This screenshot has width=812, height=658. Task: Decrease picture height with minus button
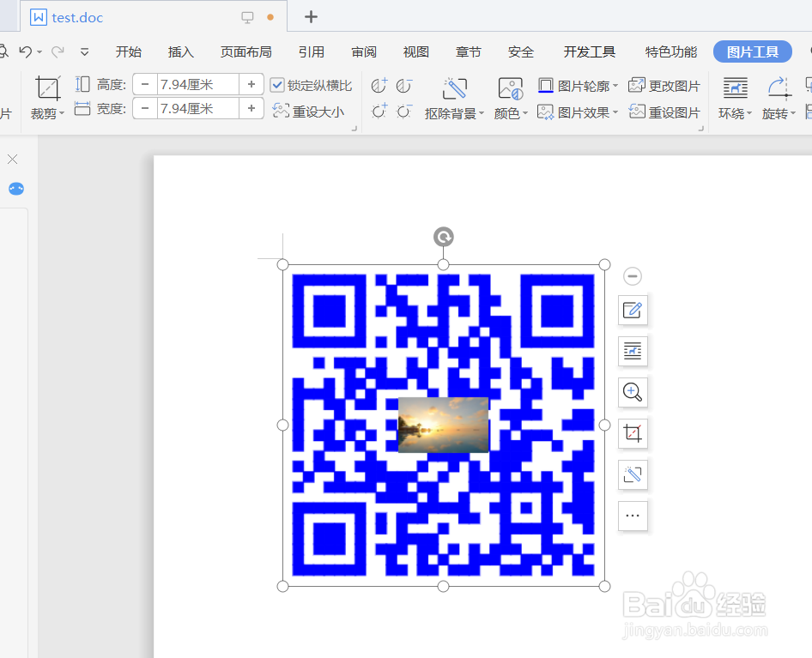coord(145,84)
